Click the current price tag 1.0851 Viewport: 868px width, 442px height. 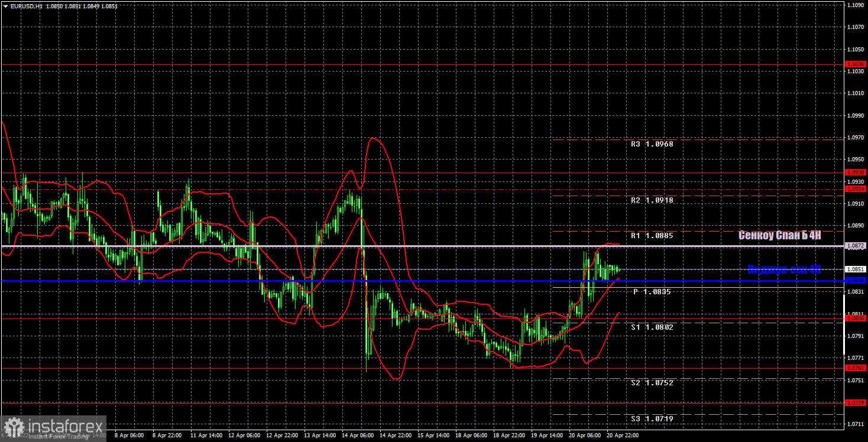[x=856, y=269]
